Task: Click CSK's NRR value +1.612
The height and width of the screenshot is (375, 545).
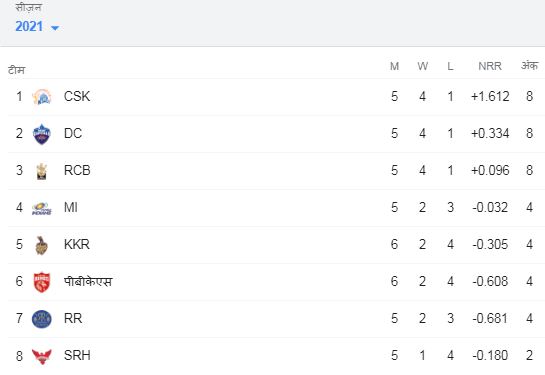Action: click(x=490, y=96)
